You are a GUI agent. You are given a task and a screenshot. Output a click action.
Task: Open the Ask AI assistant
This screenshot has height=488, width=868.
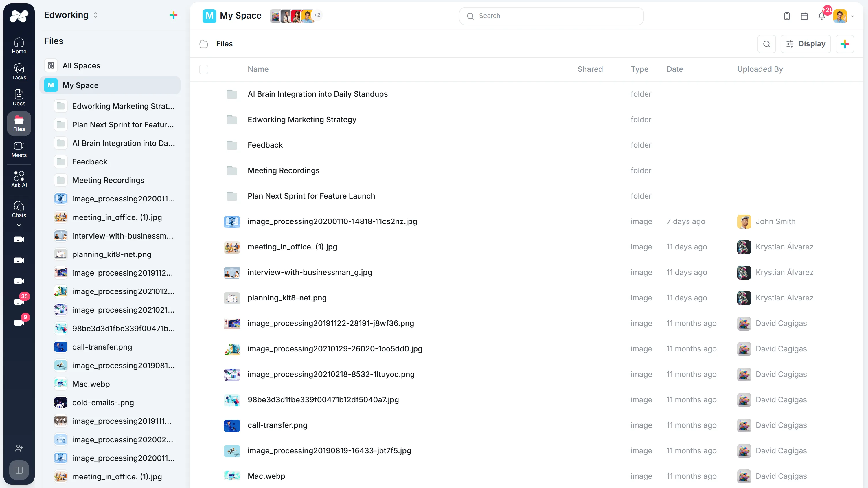19,179
